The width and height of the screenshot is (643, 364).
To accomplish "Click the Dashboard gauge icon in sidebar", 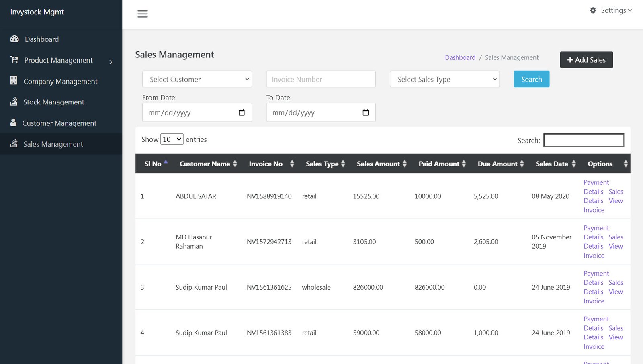I will pos(14,39).
